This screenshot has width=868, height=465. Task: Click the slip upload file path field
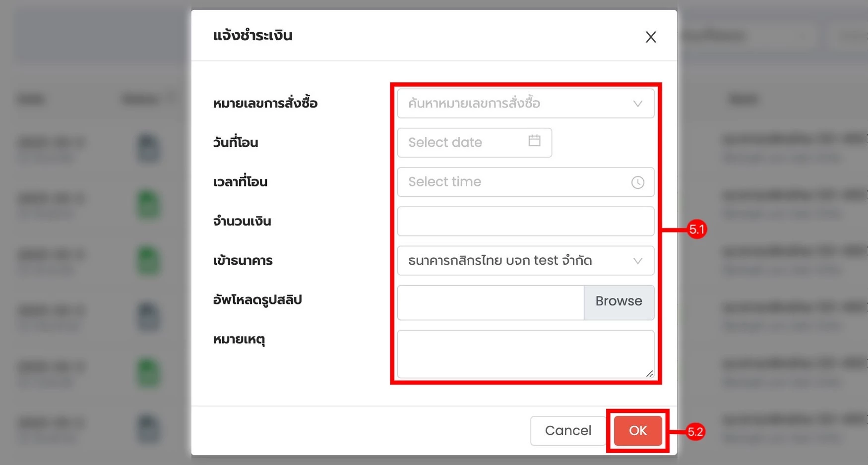tap(491, 302)
